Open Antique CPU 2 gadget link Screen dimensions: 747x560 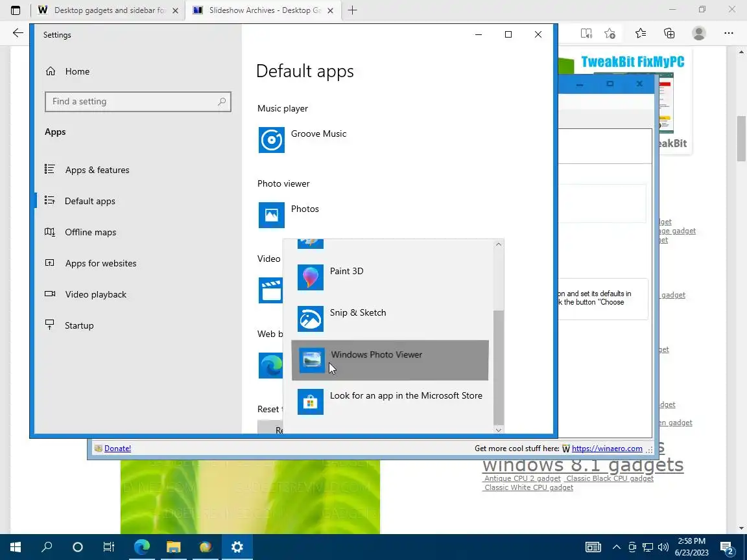tap(522, 478)
